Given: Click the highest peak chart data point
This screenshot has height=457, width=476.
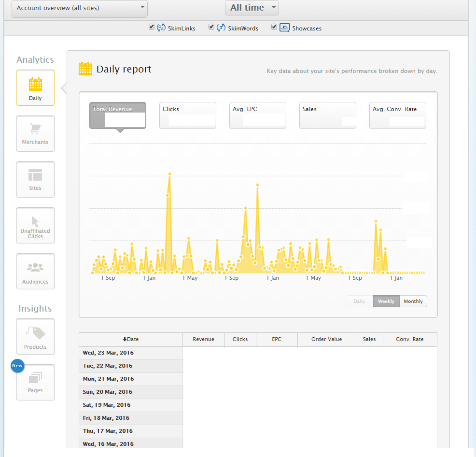Looking at the screenshot, I should [x=169, y=174].
